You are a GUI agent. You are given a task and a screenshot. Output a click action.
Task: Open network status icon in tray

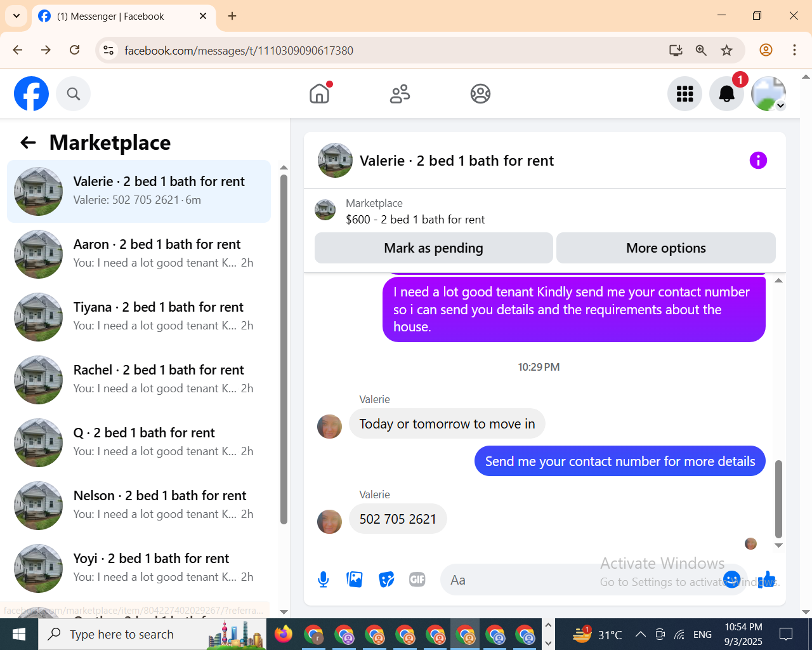tap(679, 634)
